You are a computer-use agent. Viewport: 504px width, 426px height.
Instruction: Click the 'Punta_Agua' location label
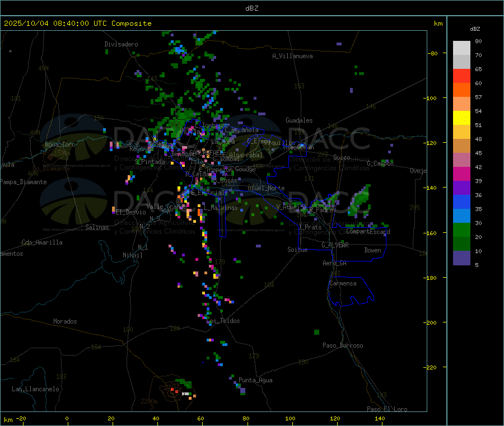click(x=255, y=380)
